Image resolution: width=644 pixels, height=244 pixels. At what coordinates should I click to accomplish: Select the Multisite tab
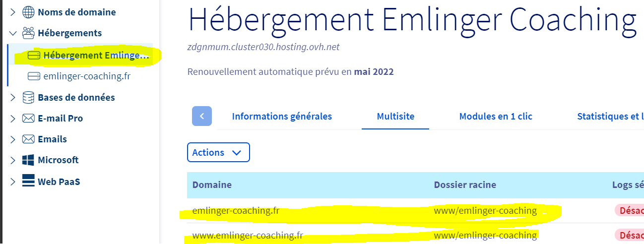click(x=395, y=117)
